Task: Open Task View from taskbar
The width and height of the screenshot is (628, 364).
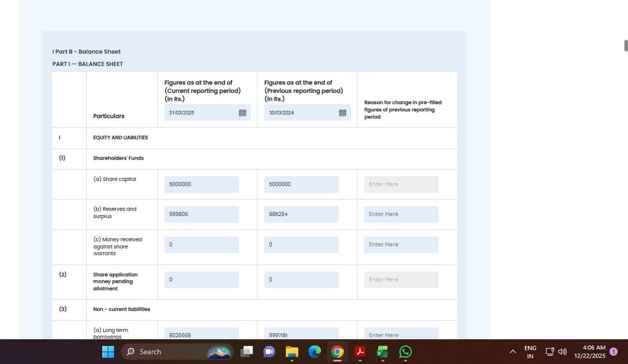Action: point(246,352)
